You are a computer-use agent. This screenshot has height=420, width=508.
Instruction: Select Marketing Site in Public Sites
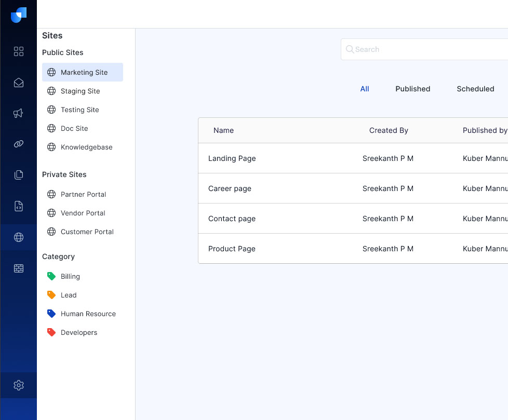click(x=83, y=72)
